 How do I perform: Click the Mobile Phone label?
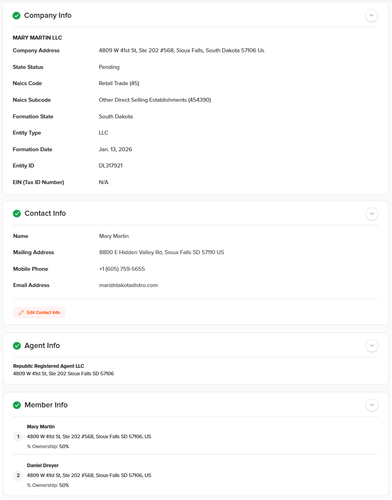30,269
